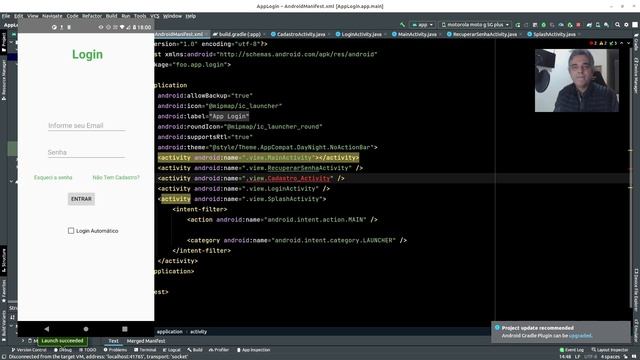
Task: Click the hammer Make Project icon
Action: coord(402,25)
